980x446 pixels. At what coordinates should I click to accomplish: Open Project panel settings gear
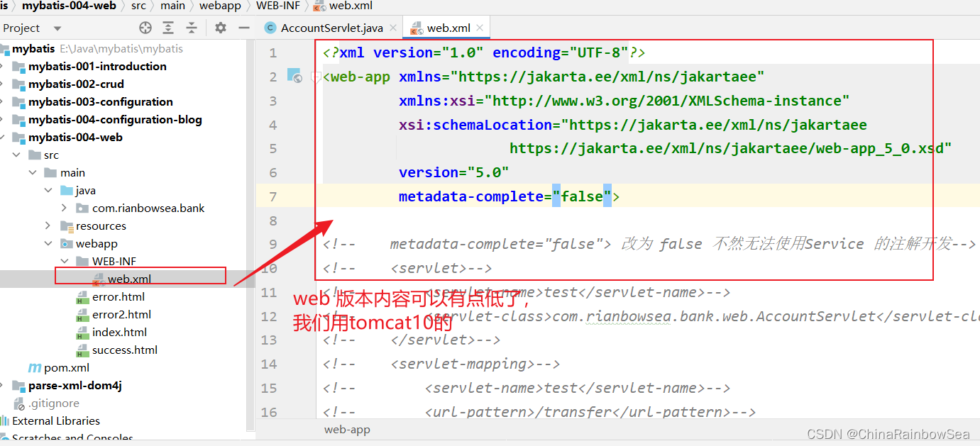221,28
